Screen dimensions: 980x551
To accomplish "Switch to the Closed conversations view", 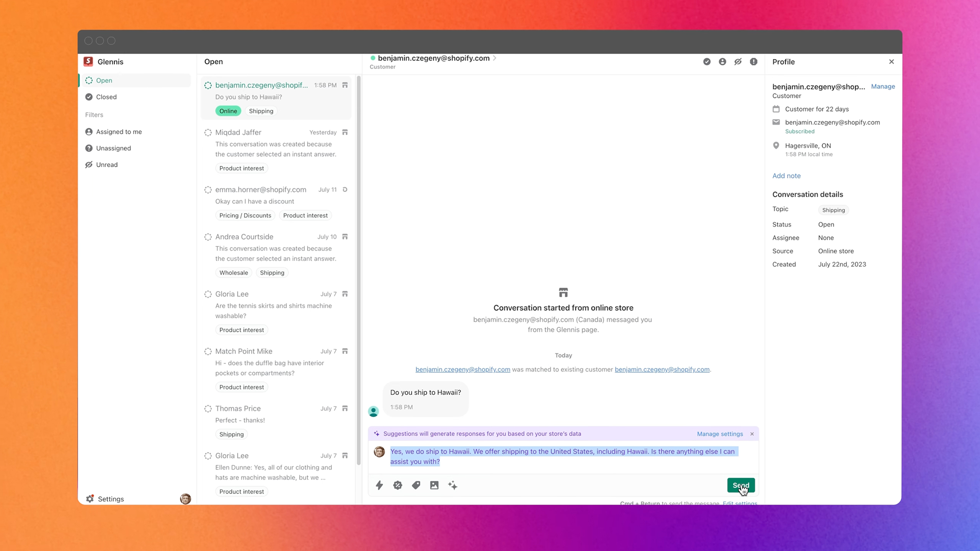I will coord(106,97).
